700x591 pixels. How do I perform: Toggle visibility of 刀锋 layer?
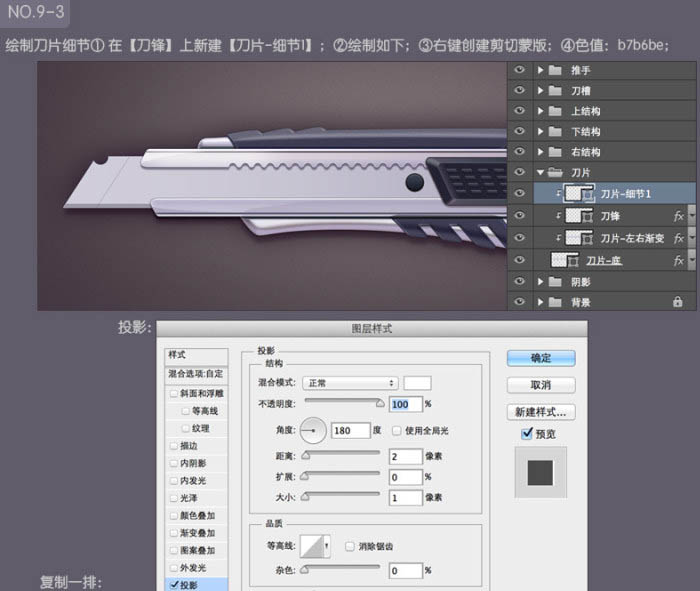(519, 216)
